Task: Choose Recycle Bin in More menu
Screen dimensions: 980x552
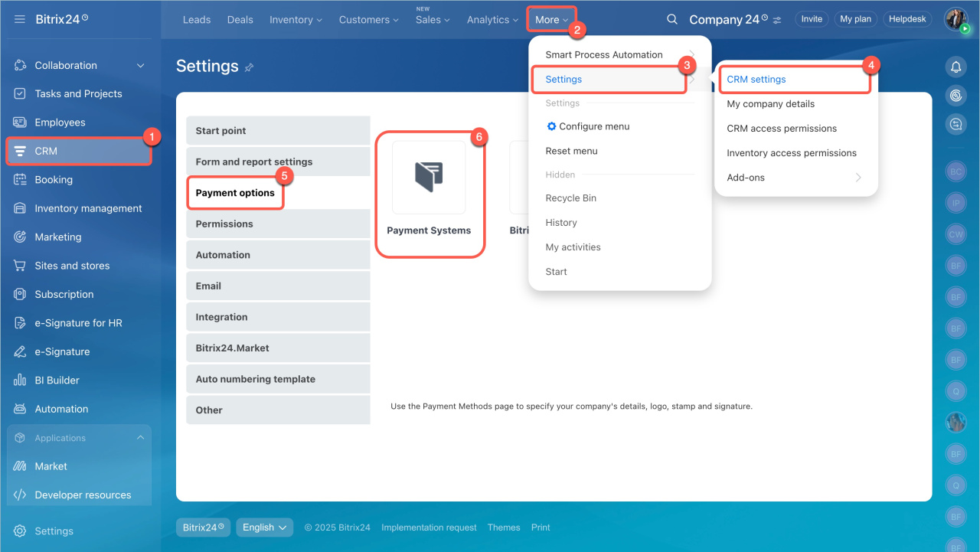Action: [x=570, y=198]
